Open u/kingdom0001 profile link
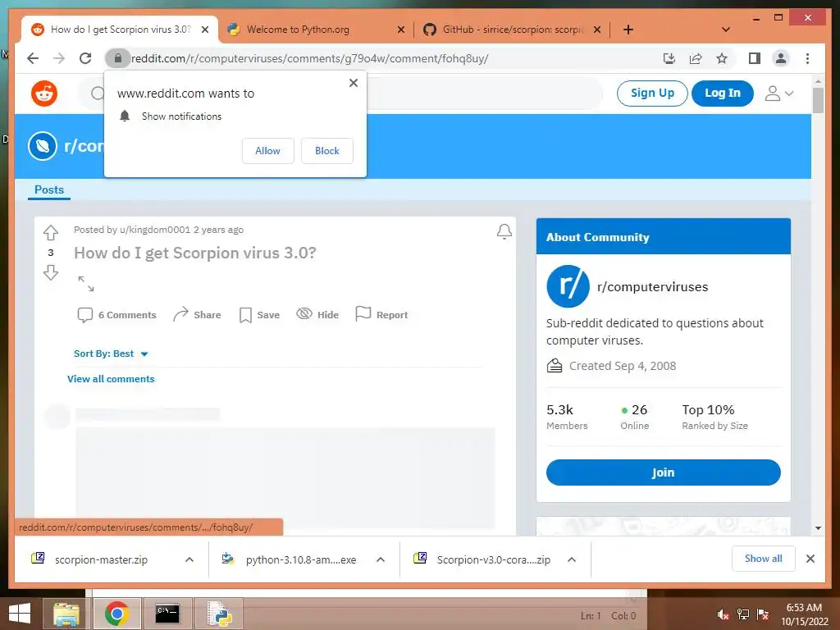Image resolution: width=840 pixels, height=630 pixels. pyautogui.click(x=155, y=230)
